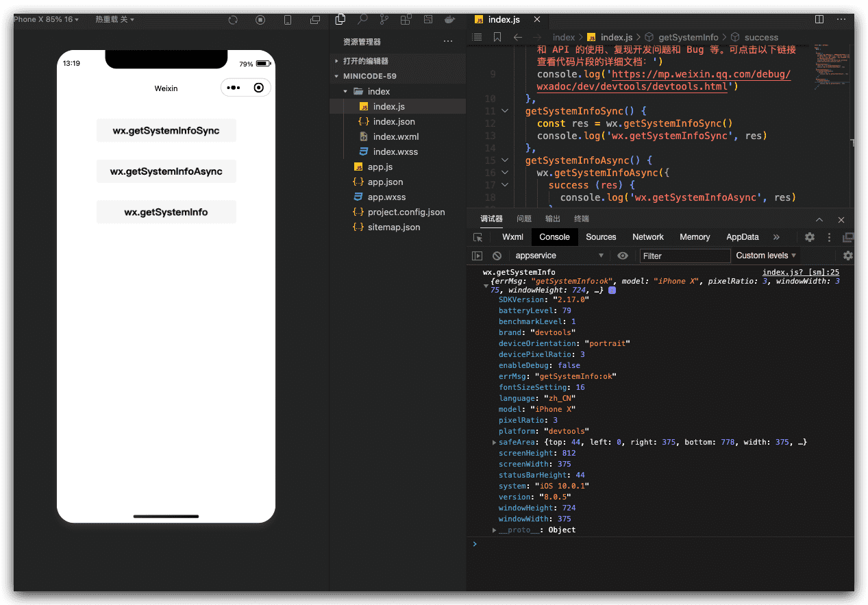
Task: Select app.json in the file explorer
Action: click(385, 182)
